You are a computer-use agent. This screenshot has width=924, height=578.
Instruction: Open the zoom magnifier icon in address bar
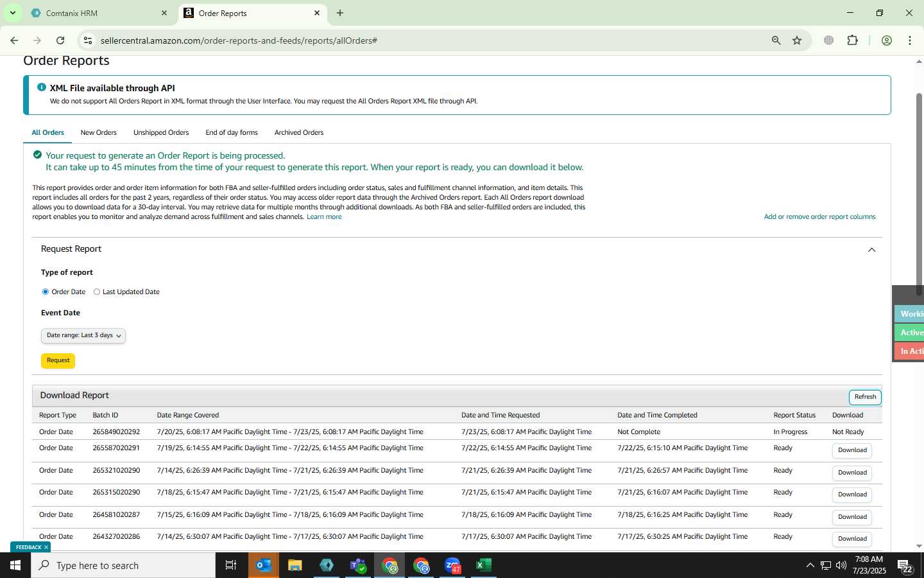coord(776,40)
